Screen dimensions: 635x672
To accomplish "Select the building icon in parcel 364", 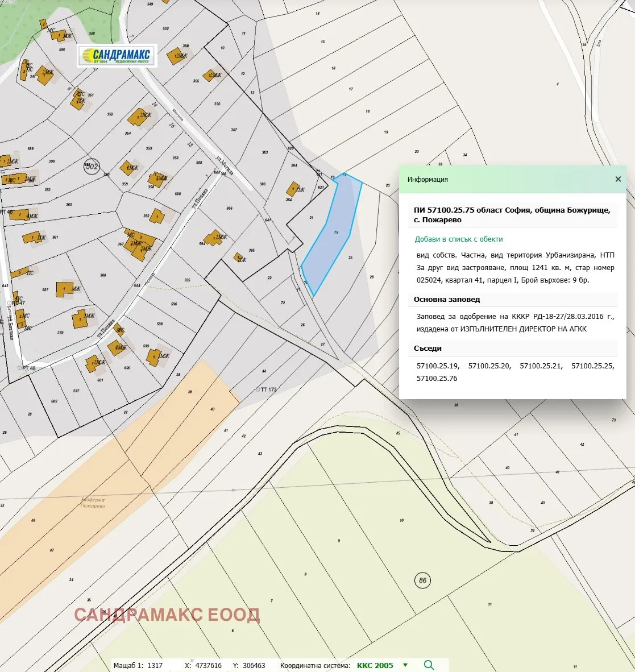I will click(293, 189).
